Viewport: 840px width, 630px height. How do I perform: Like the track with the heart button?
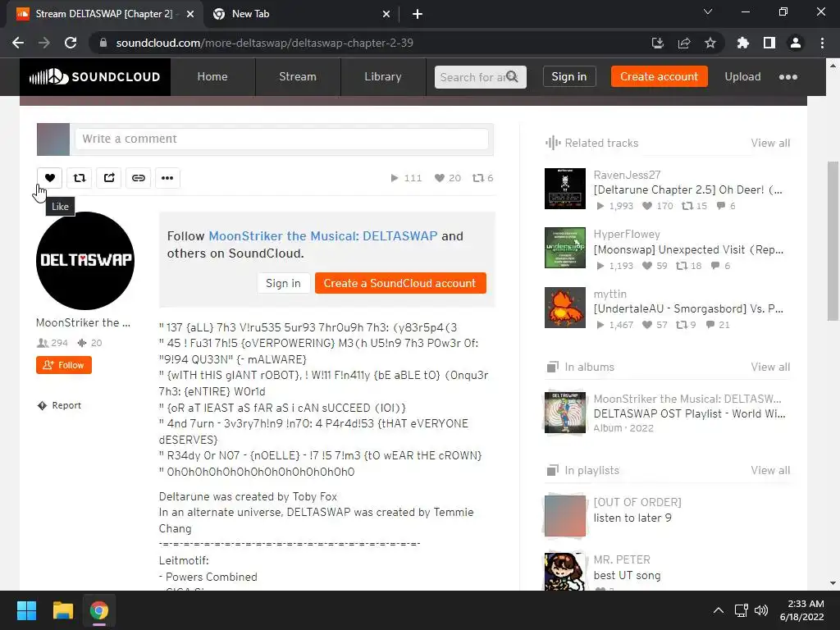coord(50,178)
